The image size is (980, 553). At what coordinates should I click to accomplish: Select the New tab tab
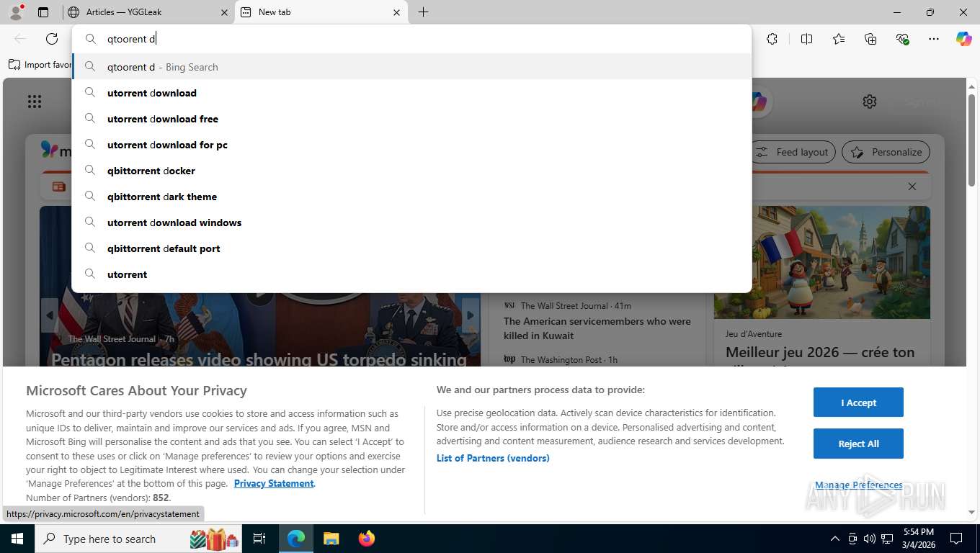321,12
